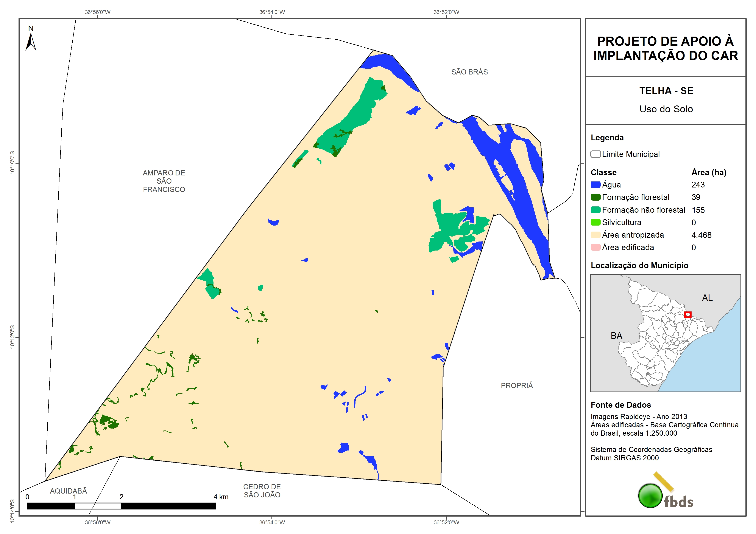Screen dimensions: 756x534
Task: Click the Área antropizada beige swatch
Action: click(595, 235)
